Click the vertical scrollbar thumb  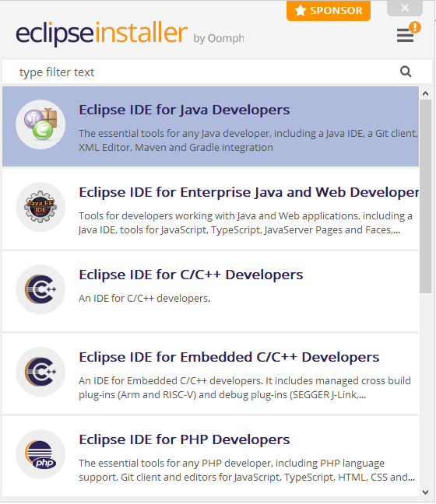[425, 196]
